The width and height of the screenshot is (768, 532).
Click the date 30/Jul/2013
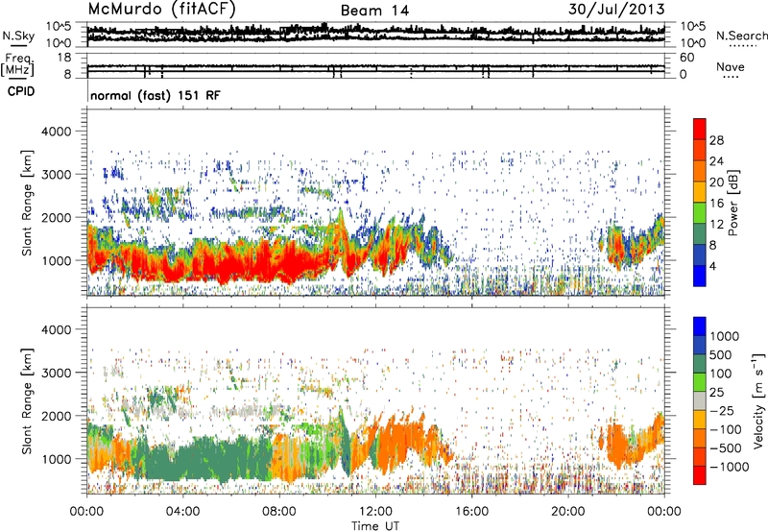(x=616, y=9)
